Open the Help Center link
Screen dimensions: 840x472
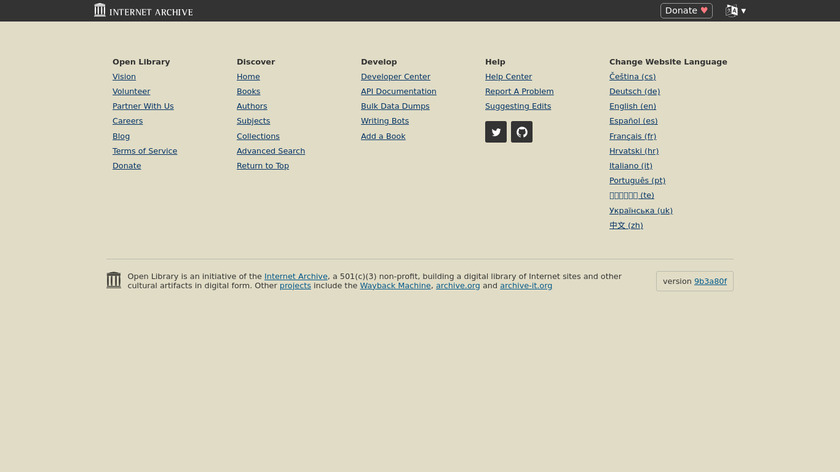(508, 77)
